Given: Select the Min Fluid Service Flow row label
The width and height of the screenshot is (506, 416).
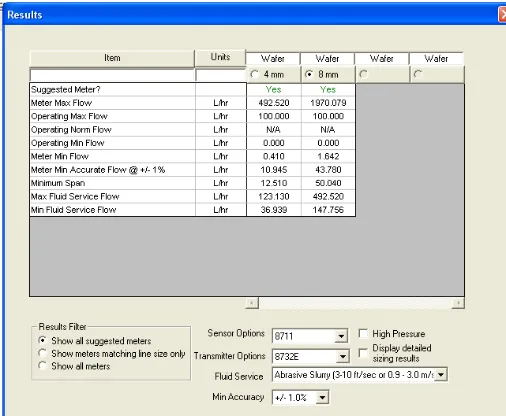Looking at the screenshot, I should point(74,210).
